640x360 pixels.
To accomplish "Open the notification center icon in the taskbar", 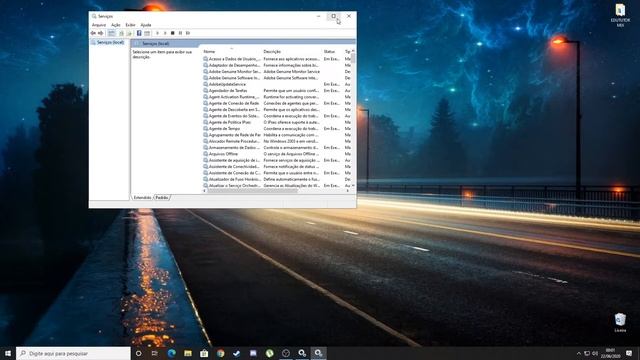I will click(629, 353).
